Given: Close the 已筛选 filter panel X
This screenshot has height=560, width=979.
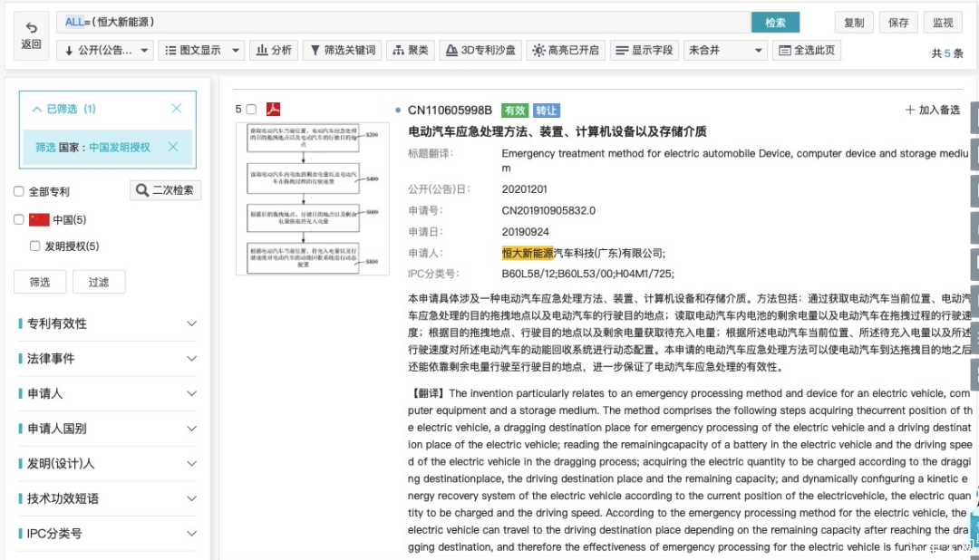Looking at the screenshot, I should [177, 109].
